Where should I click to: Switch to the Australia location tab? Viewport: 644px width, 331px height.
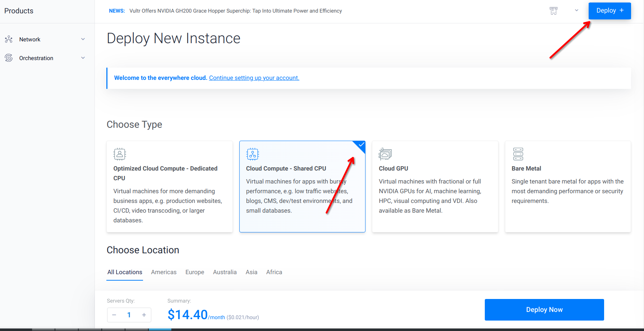225,272
